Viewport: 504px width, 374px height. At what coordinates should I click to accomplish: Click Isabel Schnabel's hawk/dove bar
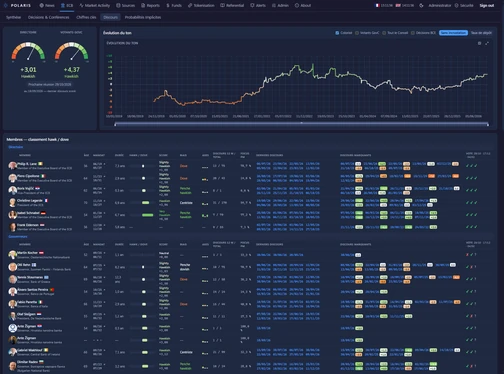coord(148,215)
